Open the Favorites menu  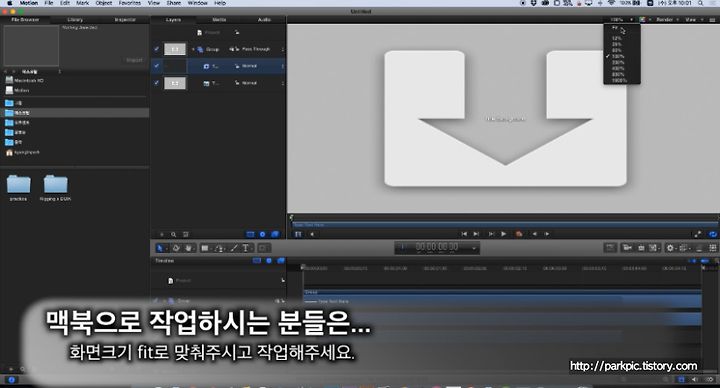(x=129, y=3)
